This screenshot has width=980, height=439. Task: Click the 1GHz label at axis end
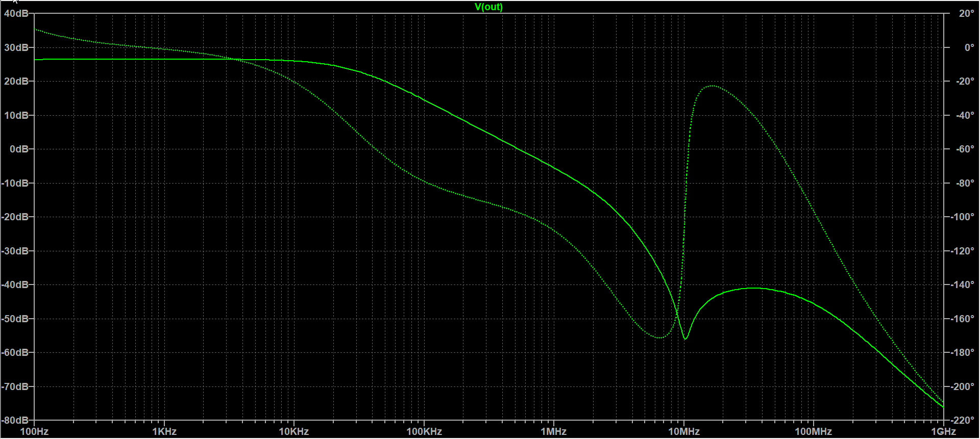click(943, 431)
